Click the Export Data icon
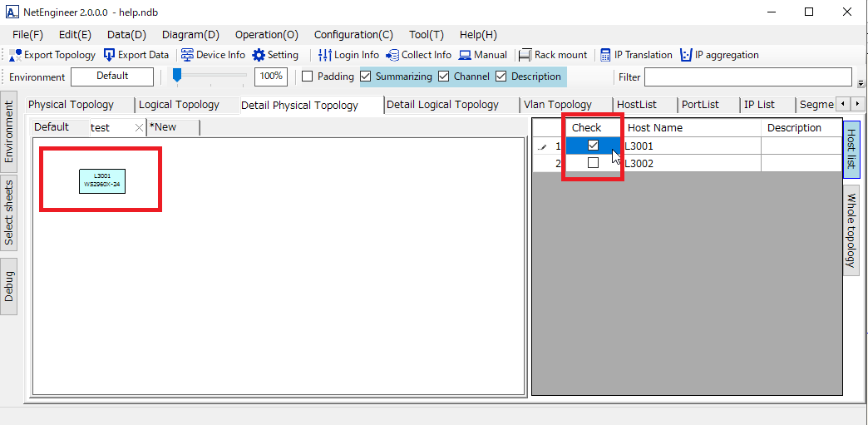868x425 pixels. (110, 55)
